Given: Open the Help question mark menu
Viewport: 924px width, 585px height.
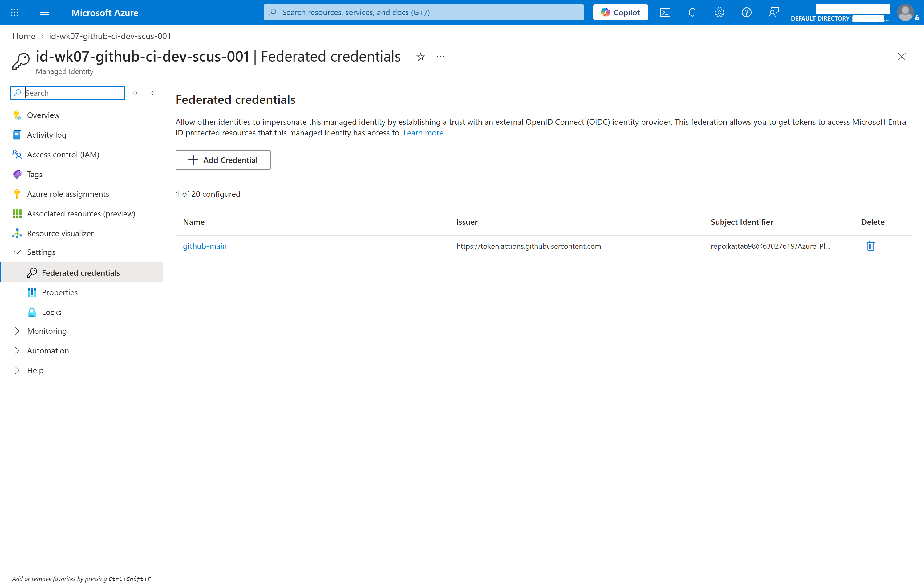Looking at the screenshot, I should 746,12.
